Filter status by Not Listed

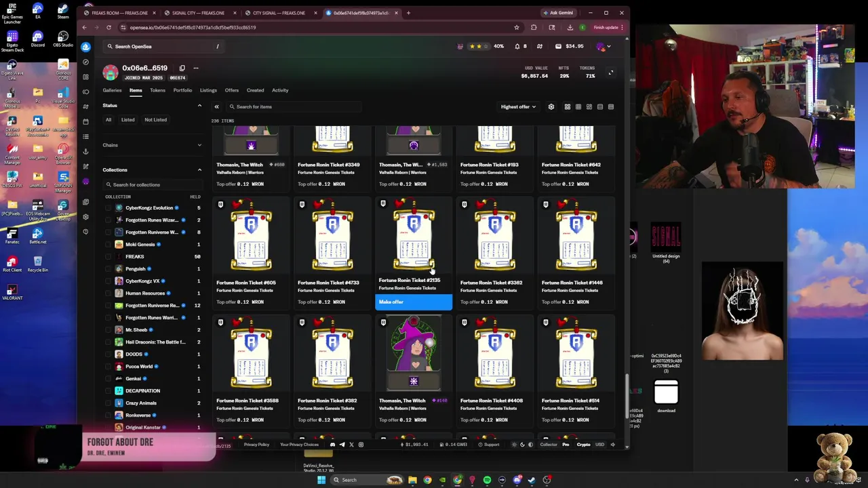click(155, 120)
